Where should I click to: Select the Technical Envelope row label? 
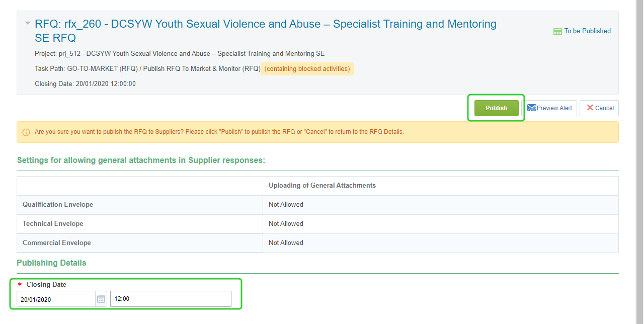(53, 224)
